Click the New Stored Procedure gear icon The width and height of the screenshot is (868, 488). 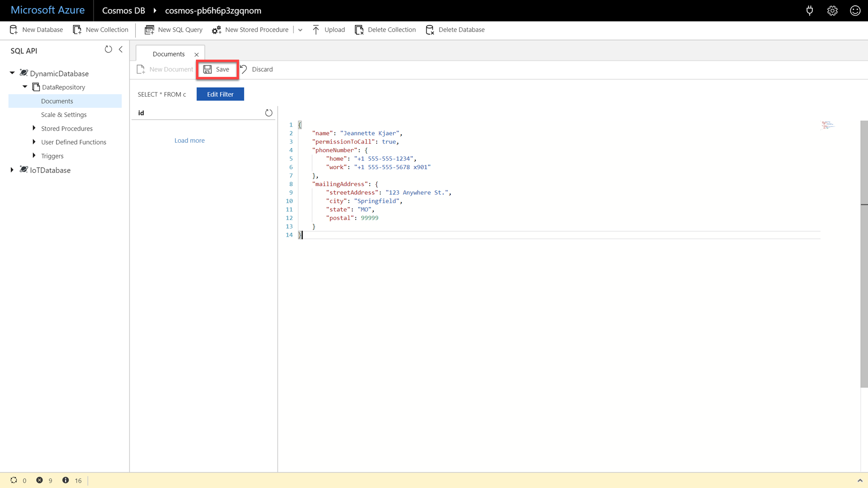pyautogui.click(x=217, y=30)
